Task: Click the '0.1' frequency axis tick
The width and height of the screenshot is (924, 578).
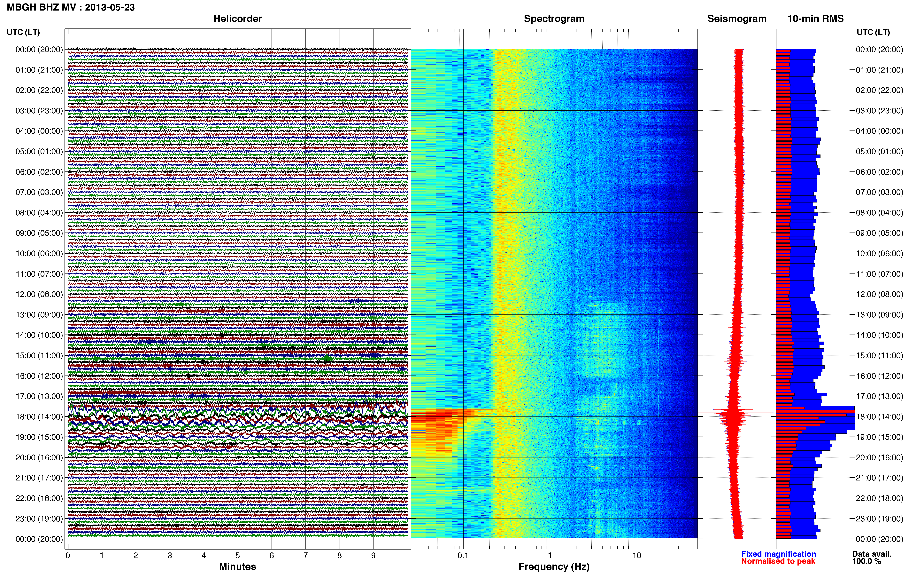Action: (463, 555)
